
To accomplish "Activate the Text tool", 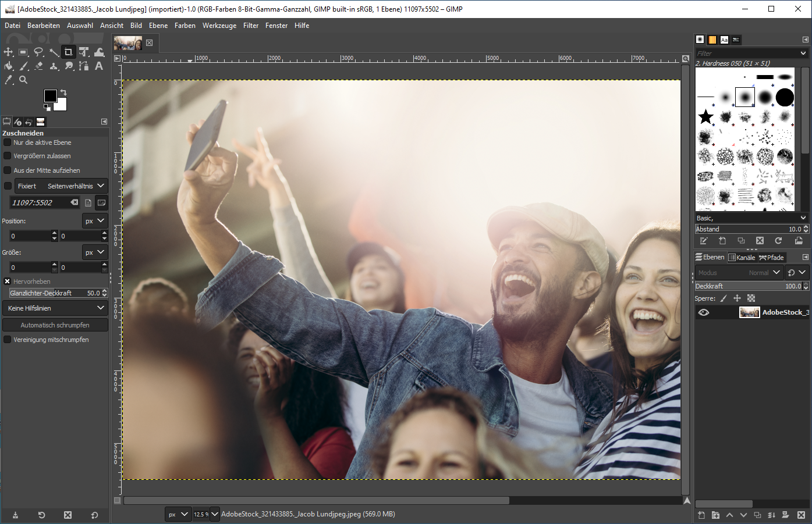I will 99,66.
